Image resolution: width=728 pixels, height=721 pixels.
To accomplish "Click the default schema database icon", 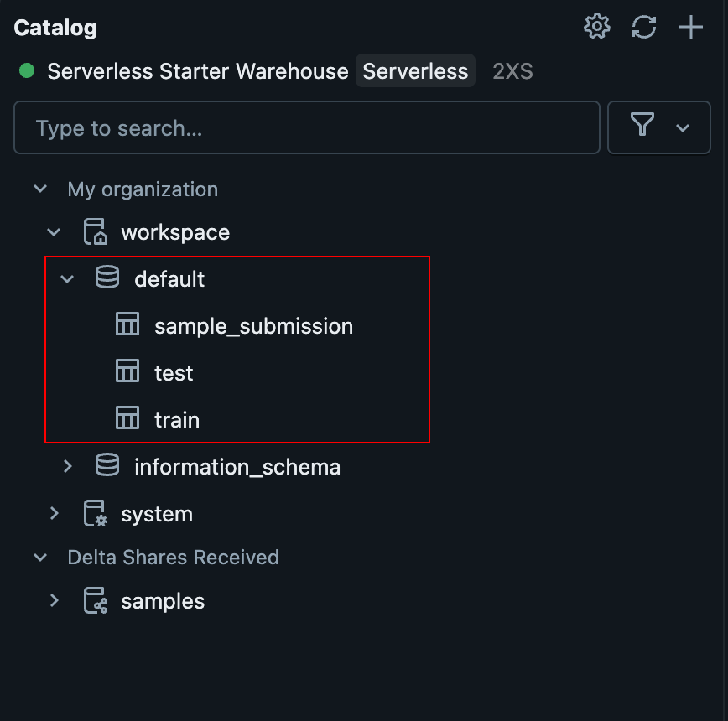I will pos(107,277).
